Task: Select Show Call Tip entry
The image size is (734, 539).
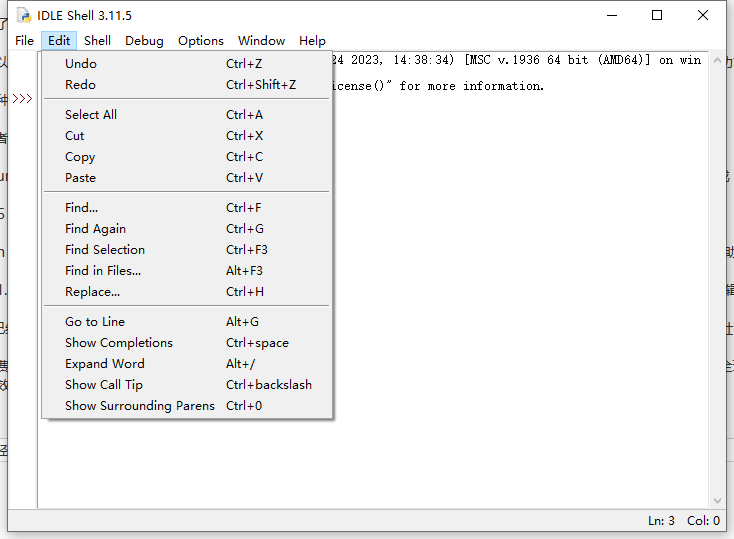Action: pyautogui.click(x=187, y=385)
